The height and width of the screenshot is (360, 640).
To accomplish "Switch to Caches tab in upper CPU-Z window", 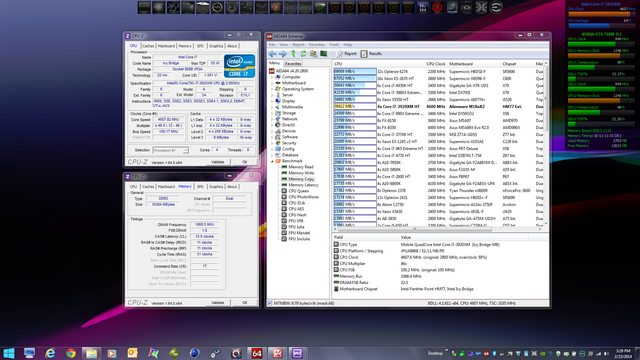I will tap(148, 46).
